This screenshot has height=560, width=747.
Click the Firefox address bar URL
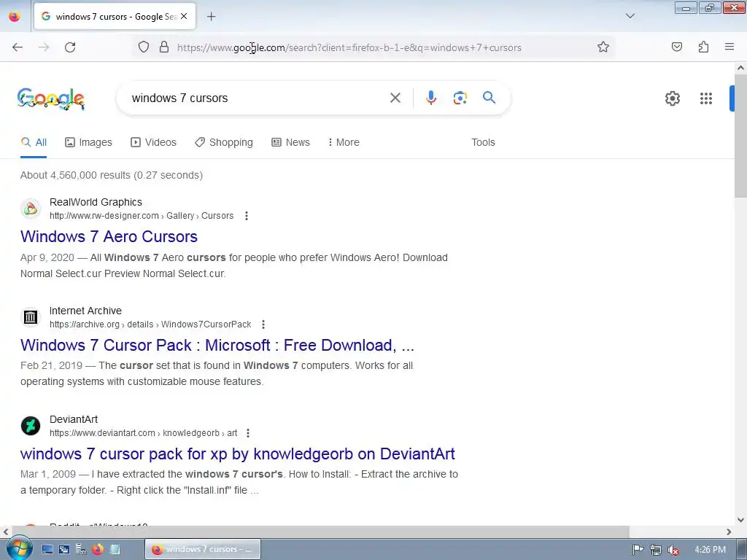[349, 47]
